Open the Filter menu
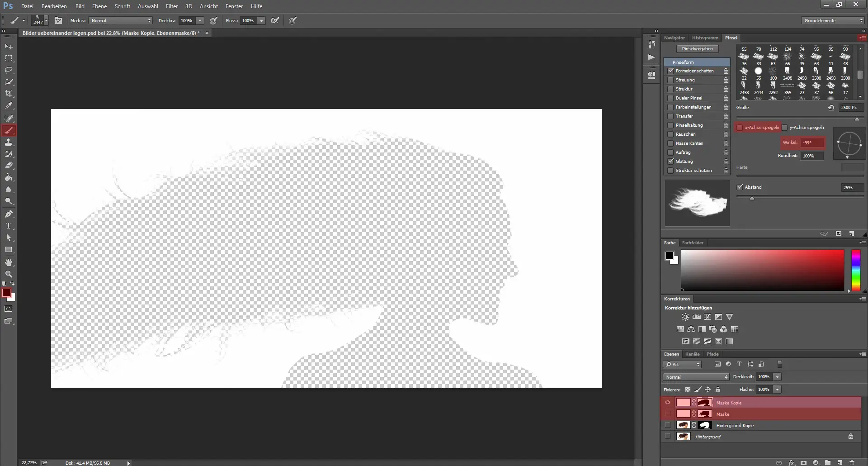Screen dimensions: 868x466 pos(171,6)
